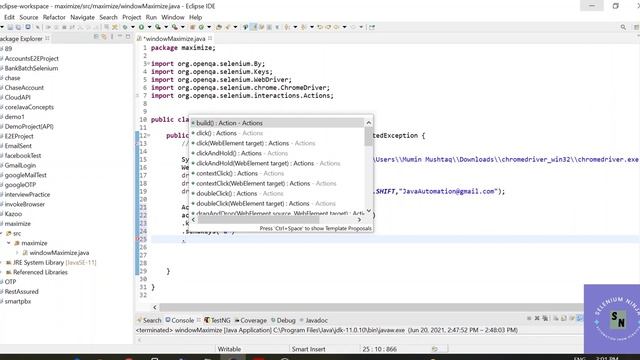Image resolution: width=640 pixels, height=360 pixels.
Task: Click the green Run toolbar button
Action: pyautogui.click(x=141, y=27)
